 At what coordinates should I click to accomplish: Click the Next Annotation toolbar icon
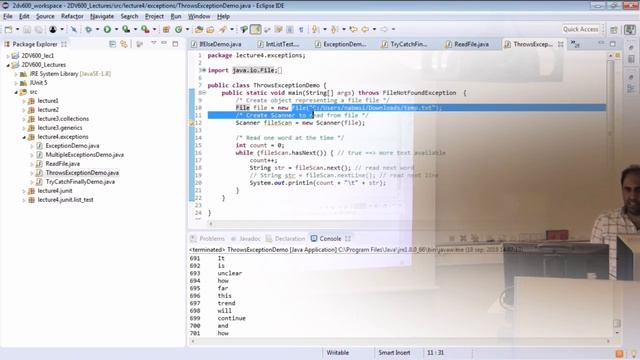point(315,29)
